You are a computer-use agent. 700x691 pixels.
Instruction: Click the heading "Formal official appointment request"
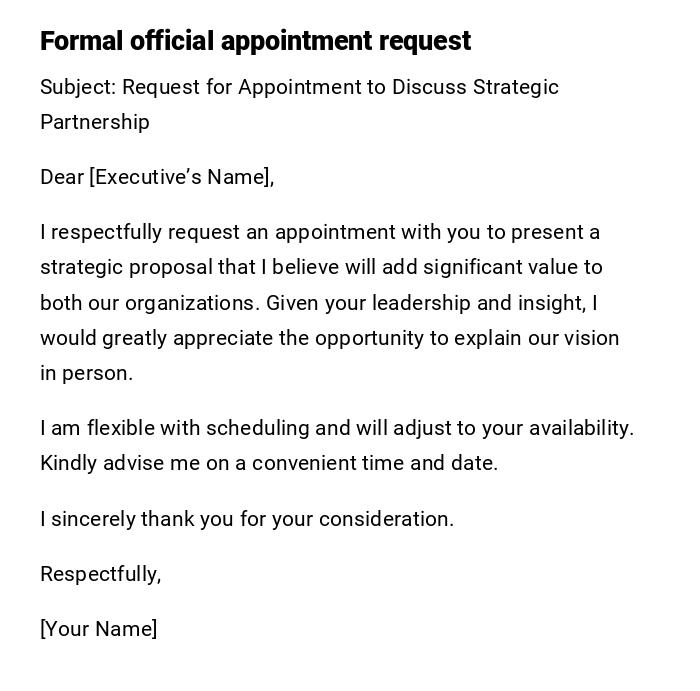point(255,41)
